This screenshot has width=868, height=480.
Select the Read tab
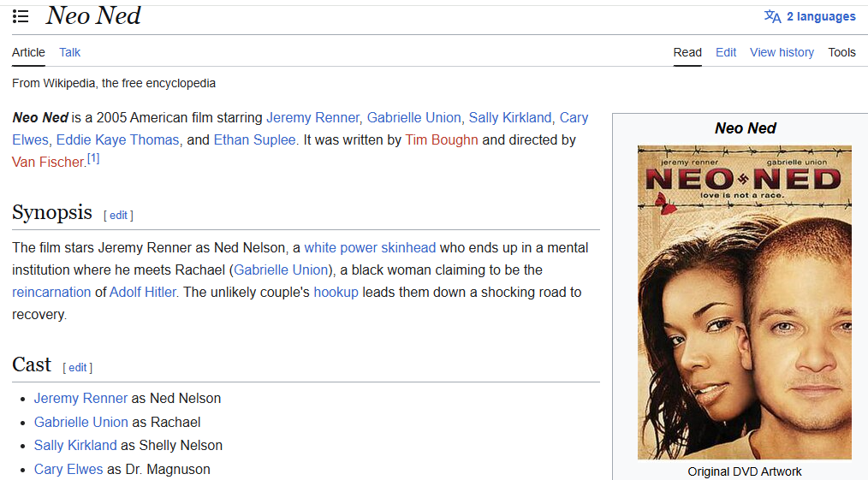[687, 52]
